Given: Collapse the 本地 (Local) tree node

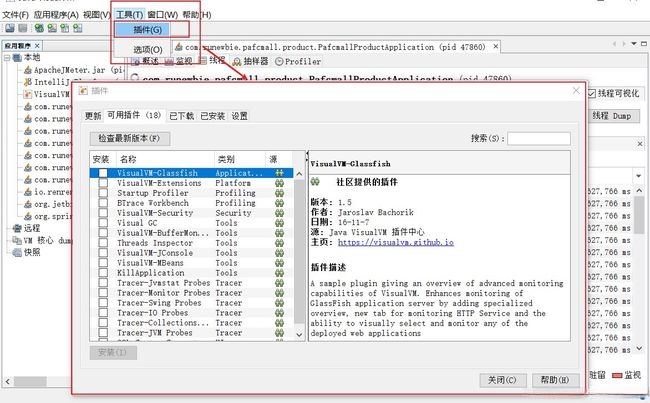Looking at the screenshot, I should pyautogui.click(x=7, y=58).
